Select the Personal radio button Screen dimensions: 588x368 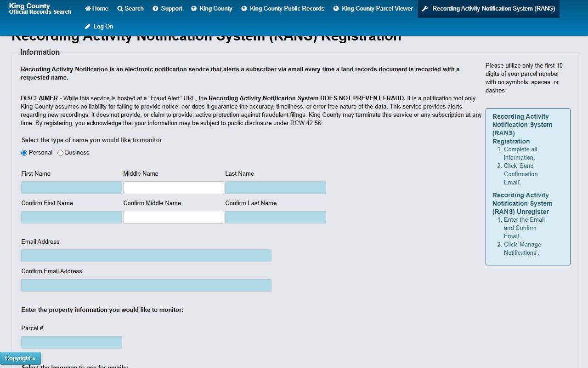[24, 153]
